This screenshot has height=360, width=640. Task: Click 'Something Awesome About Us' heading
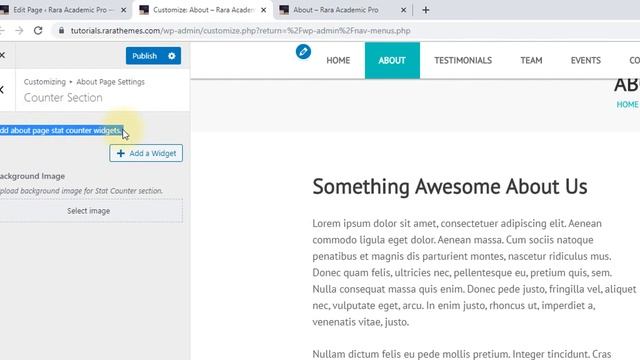450,187
